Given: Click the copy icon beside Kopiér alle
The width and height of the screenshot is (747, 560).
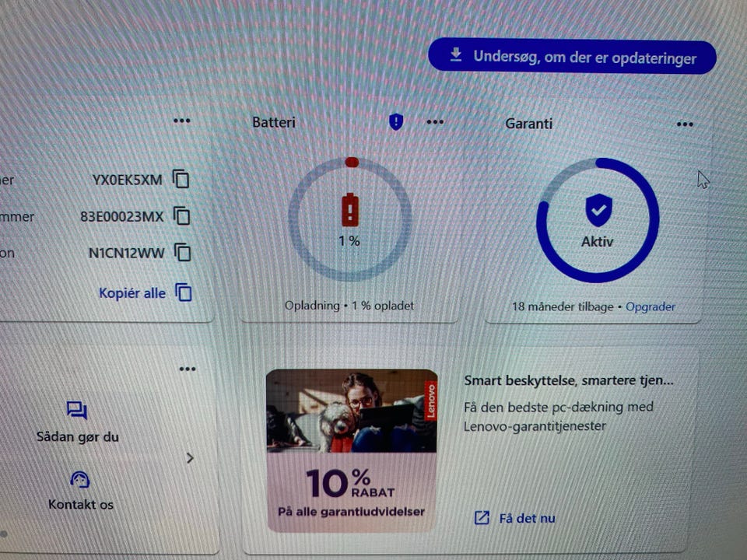Looking at the screenshot, I should [x=184, y=292].
